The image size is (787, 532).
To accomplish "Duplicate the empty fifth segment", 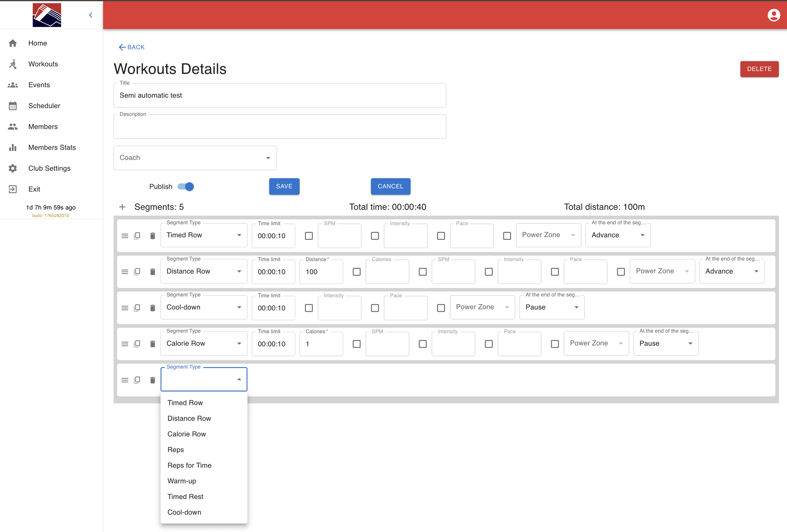I will (x=137, y=380).
